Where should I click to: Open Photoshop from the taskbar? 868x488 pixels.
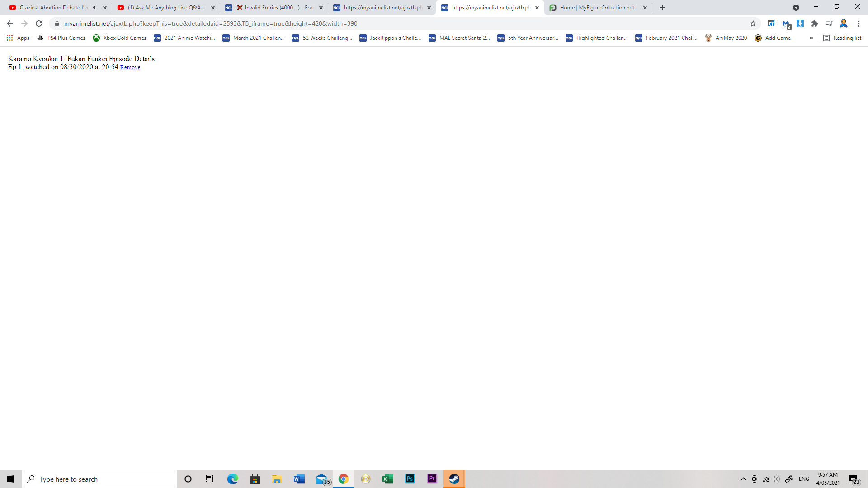(x=410, y=479)
